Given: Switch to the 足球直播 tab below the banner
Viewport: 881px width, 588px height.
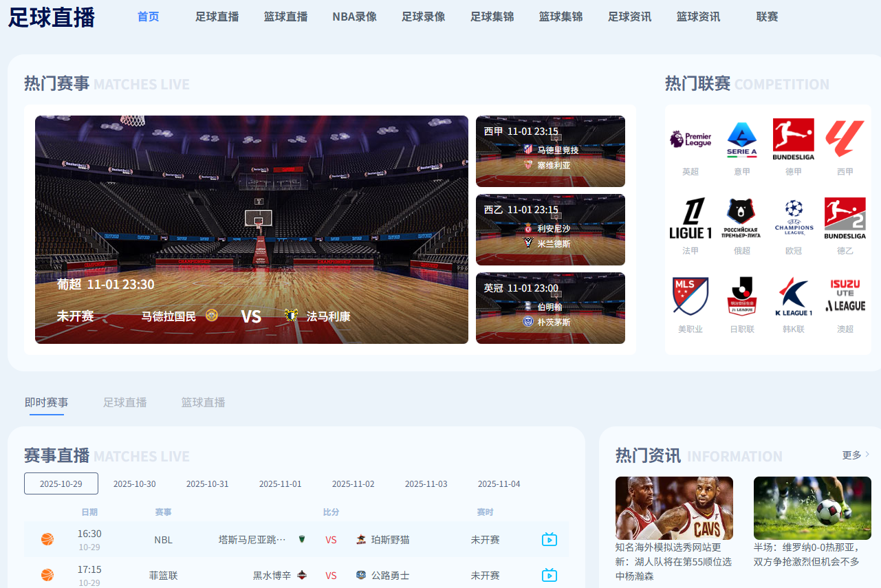Looking at the screenshot, I should tap(124, 402).
